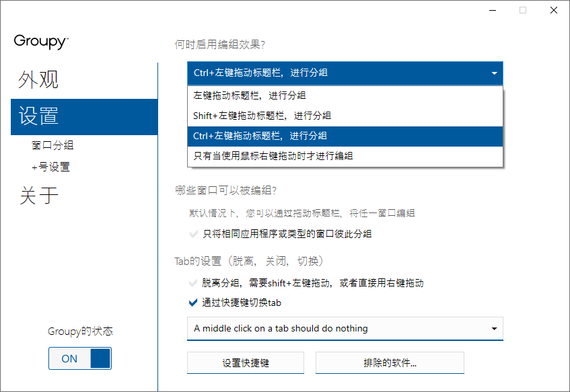The width and height of the screenshot is (570, 392).
Task: Click the 设置快捷键 button
Action: coord(246,363)
